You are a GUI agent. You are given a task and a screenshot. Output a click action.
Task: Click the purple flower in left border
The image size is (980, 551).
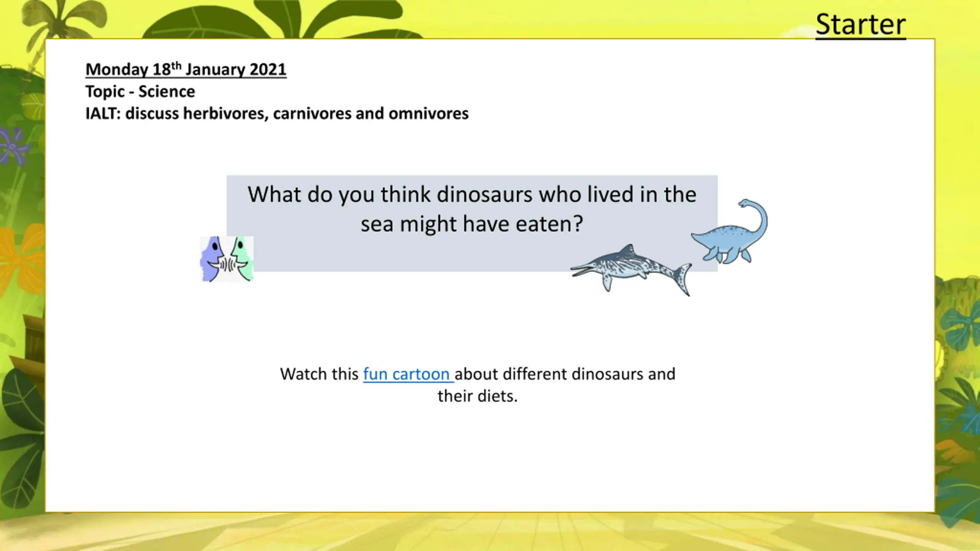point(13,145)
